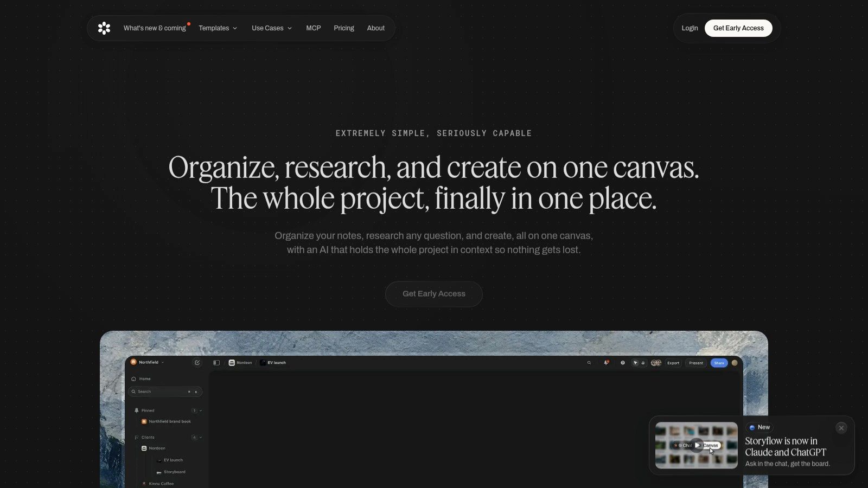Open the MCP nav item
Image resolution: width=868 pixels, height=488 pixels.
pyautogui.click(x=314, y=28)
